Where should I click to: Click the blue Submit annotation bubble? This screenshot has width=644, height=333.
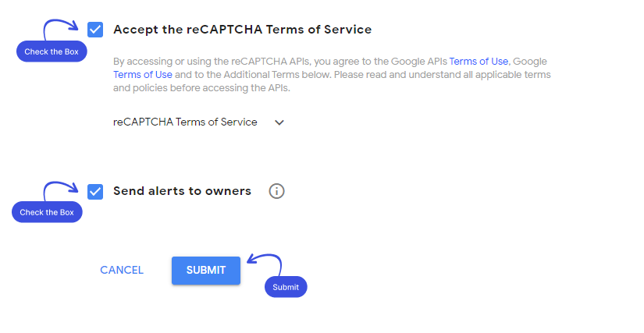(286, 287)
